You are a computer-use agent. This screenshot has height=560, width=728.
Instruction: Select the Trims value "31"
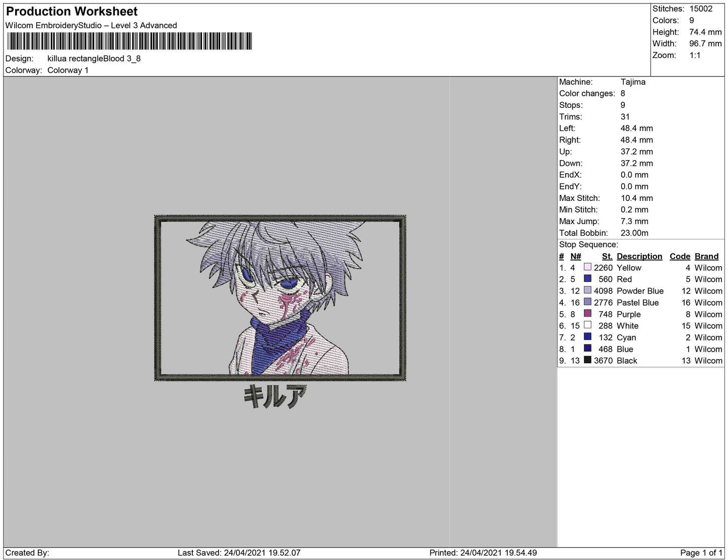click(x=625, y=116)
